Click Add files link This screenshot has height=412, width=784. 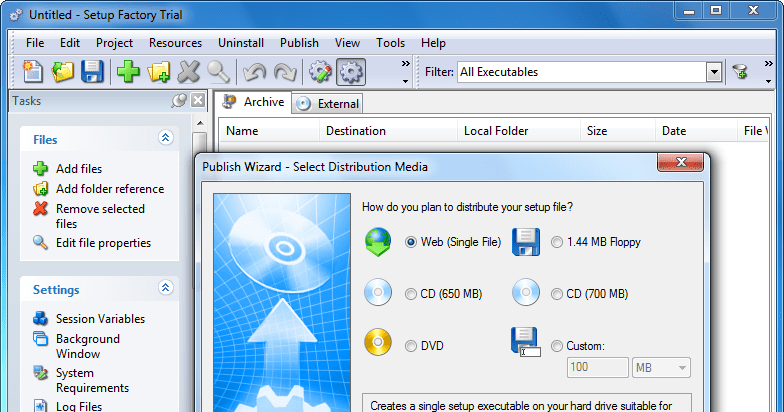[78, 169]
